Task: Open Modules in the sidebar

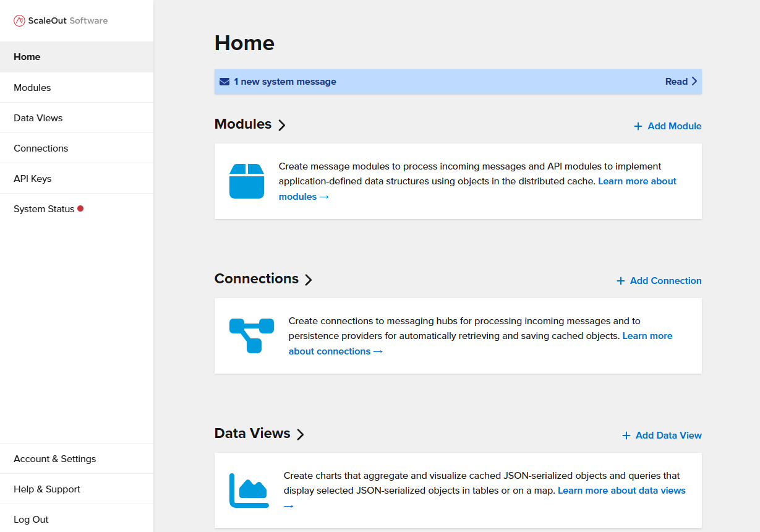Action: [x=32, y=88]
